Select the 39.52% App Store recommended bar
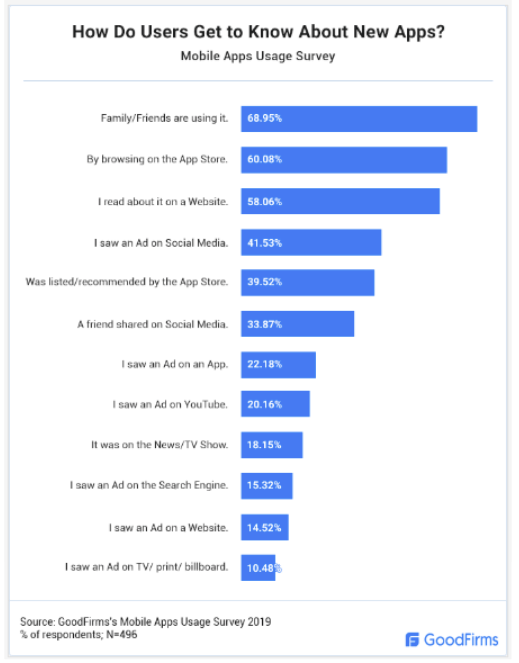Screen dimensions: 519x663 coord(308,282)
